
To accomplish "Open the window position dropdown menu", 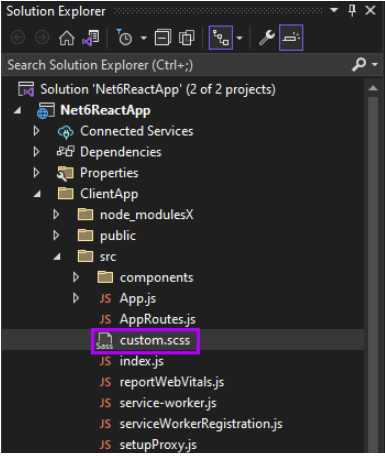I will (334, 10).
